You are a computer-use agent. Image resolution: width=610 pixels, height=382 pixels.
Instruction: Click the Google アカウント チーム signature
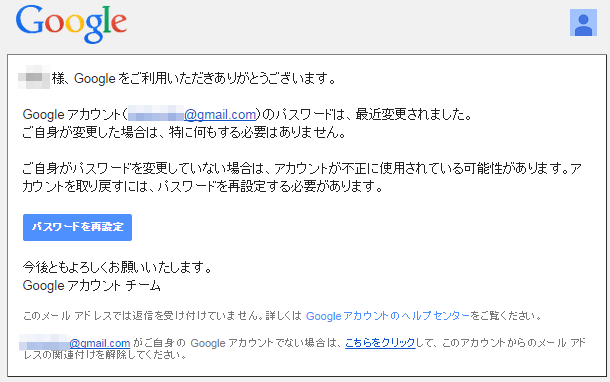(x=91, y=286)
